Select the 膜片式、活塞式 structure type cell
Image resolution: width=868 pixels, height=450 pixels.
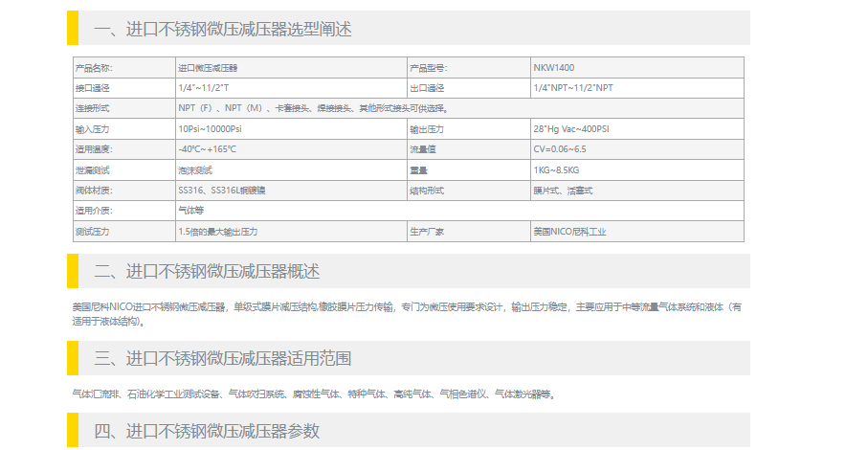563,191
